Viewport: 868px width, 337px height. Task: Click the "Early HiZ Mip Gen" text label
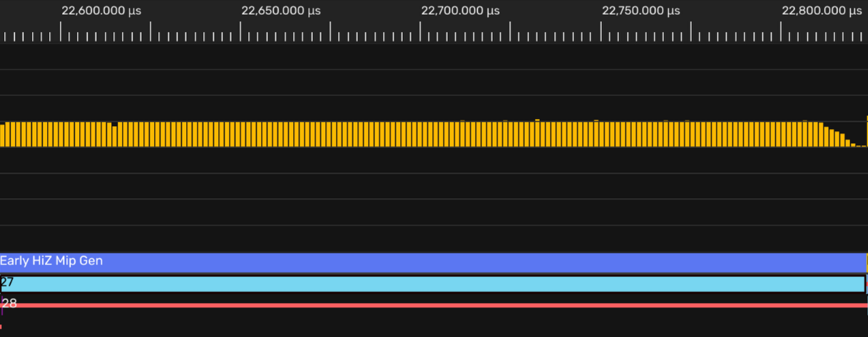[51, 261]
